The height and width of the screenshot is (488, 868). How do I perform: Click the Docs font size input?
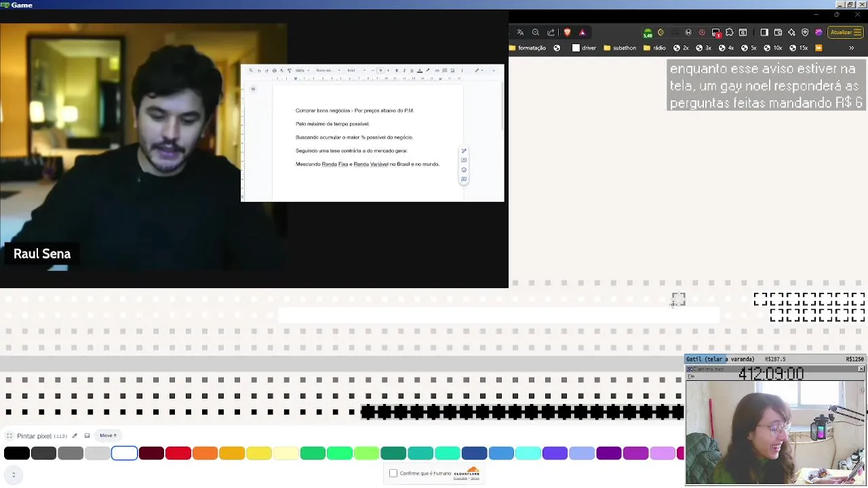[380, 70]
